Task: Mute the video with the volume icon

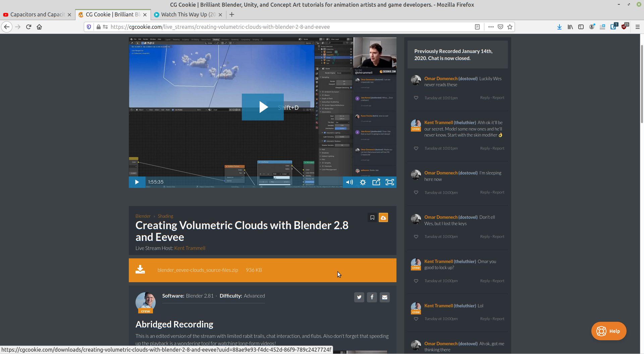Action: click(349, 182)
